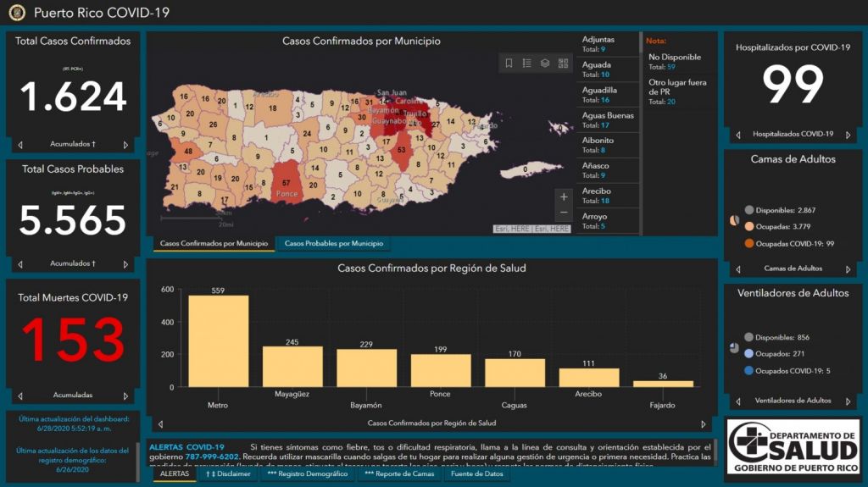Zoom in on the map

[x=564, y=197]
